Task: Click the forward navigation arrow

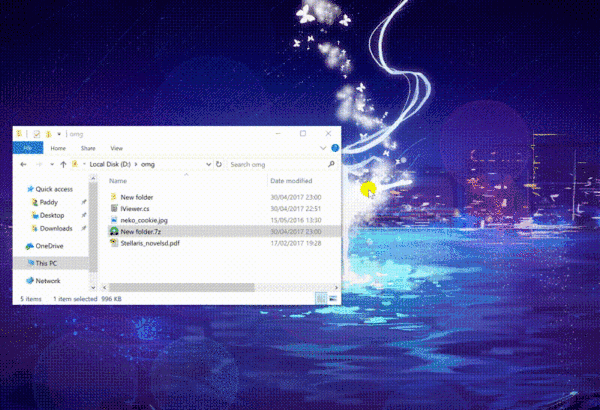Action: coord(39,164)
